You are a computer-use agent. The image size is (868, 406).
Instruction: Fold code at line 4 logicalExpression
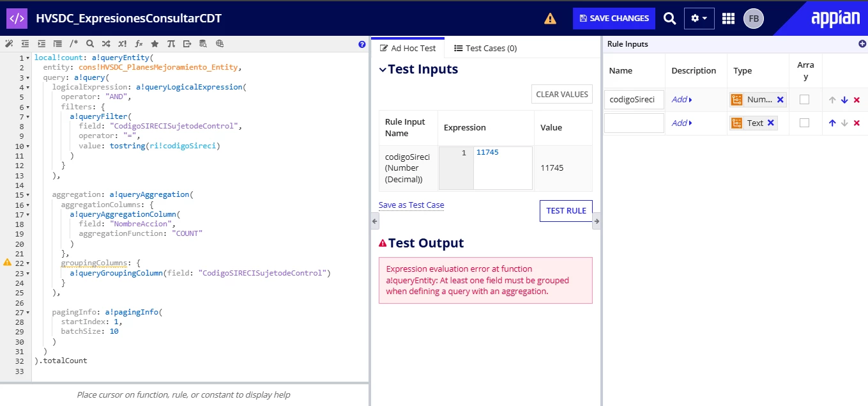(x=28, y=88)
